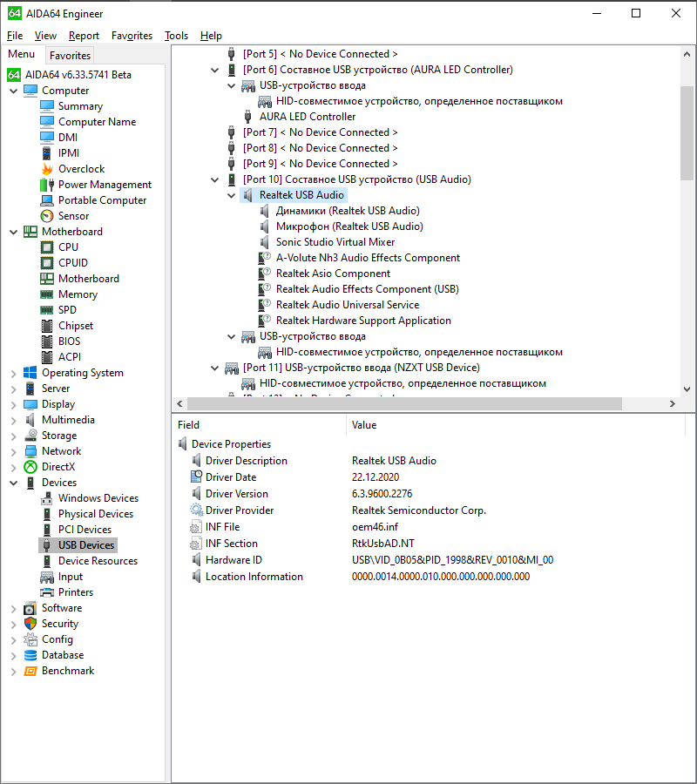Viewport: 697px width, 784px height.
Task: Open the Tools menu
Action: pyautogui.click(x=177, y=36)
